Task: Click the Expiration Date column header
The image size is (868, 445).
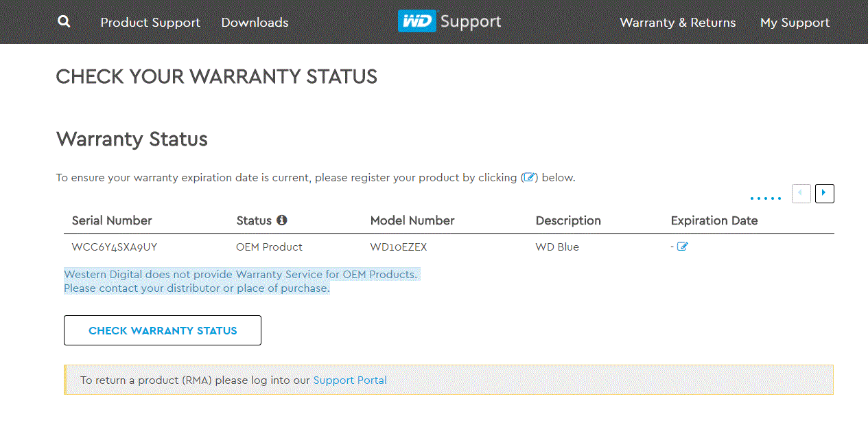Action: (714, 220)
